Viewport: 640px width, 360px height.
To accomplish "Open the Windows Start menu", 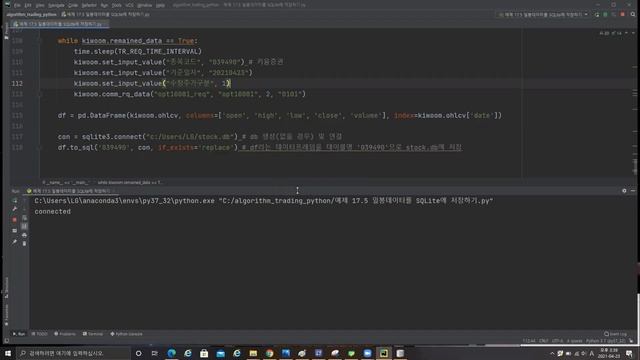I will pos(8,353).
